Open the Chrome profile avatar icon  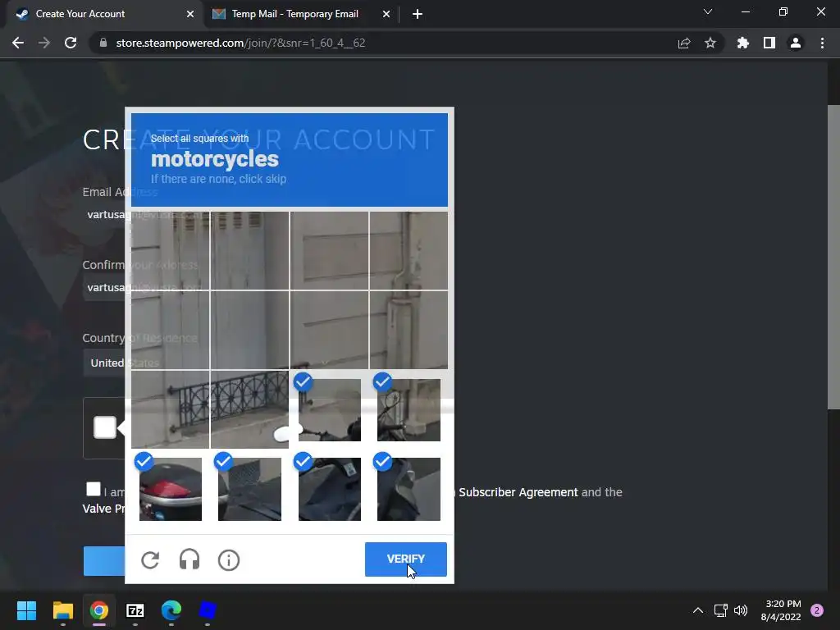pyautogui.click(x=796, y=43)
